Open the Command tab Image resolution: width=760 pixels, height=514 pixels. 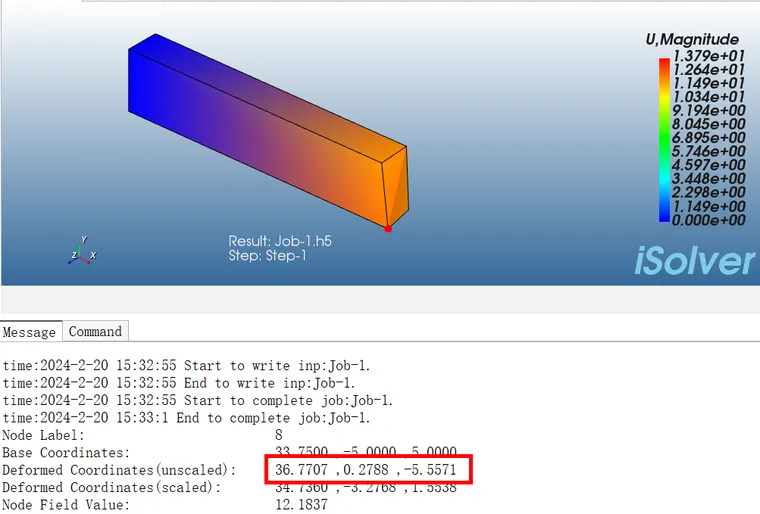(x=95, y=332)
